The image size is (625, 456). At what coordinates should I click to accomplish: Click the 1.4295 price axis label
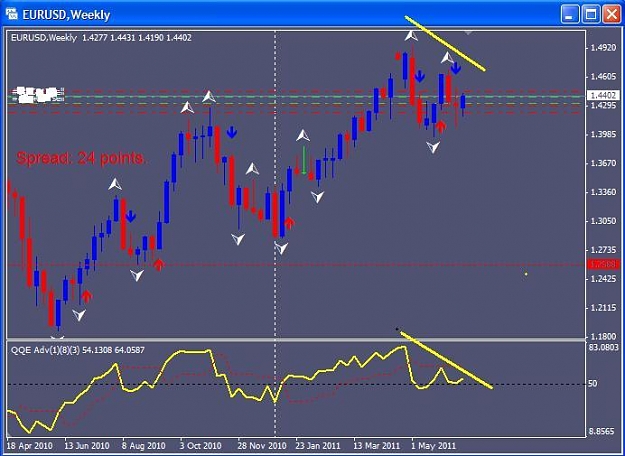pyautogui.click(x=602, y=106)
